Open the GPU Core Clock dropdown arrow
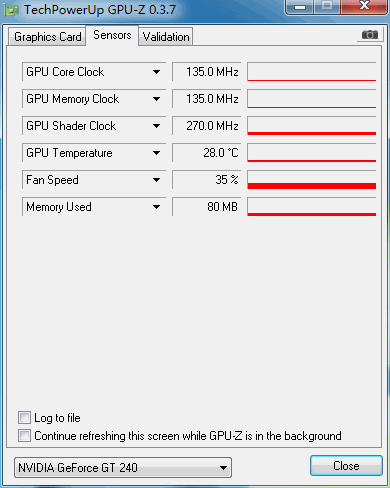Screen dimensions: 390x488 pos(156,72)
